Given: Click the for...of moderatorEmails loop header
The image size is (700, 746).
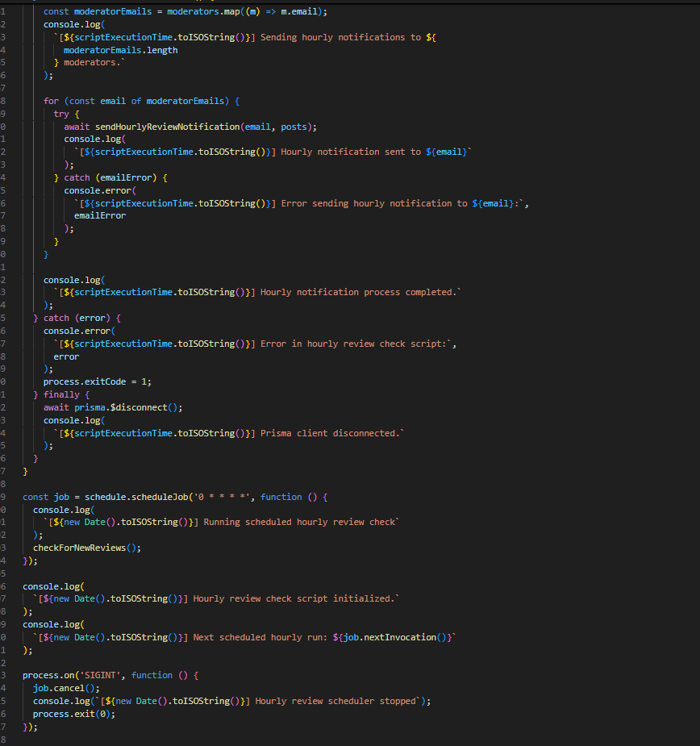Looking at the screenshot, I should point(141,101).
